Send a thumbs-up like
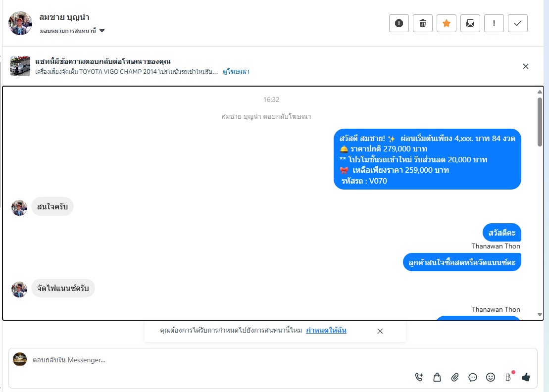Image resolution: width=549 pixels, height=392 pixels. click(x=526, y=377)
